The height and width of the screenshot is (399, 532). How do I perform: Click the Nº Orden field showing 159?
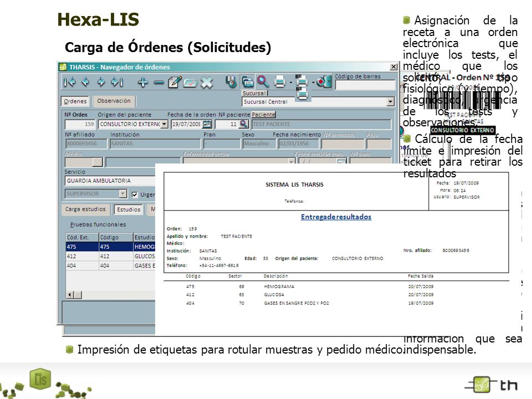(x=80, y=124)
